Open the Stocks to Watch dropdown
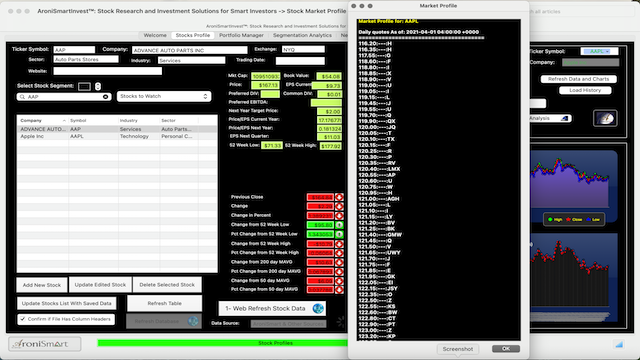Viewport: 640px width, 360px height. 164,96
